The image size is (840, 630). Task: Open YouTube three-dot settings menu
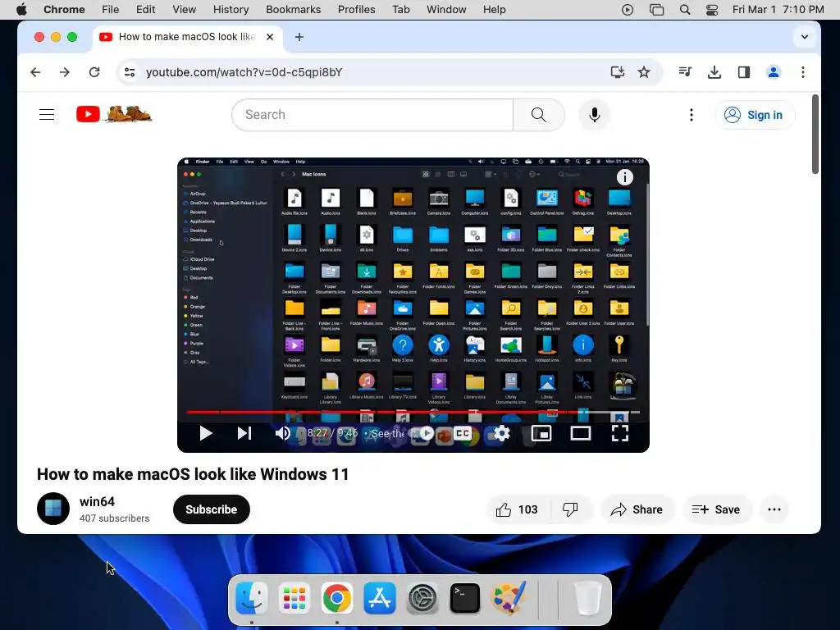pos(691,115)
